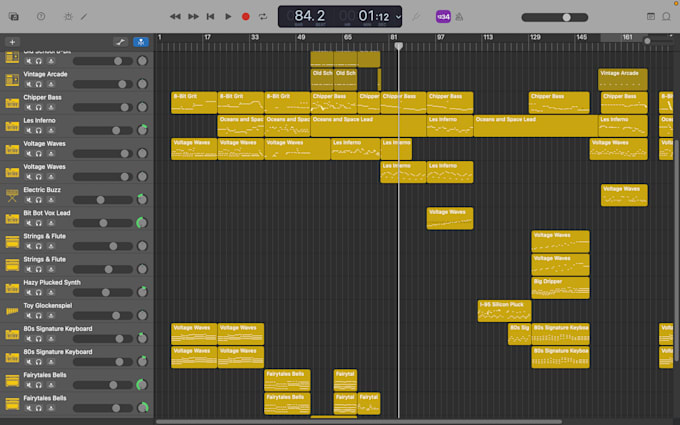This screenshot has height=425, width=680.
Task: Solo the Vintage Arcade track
Action: coord(39,84)
